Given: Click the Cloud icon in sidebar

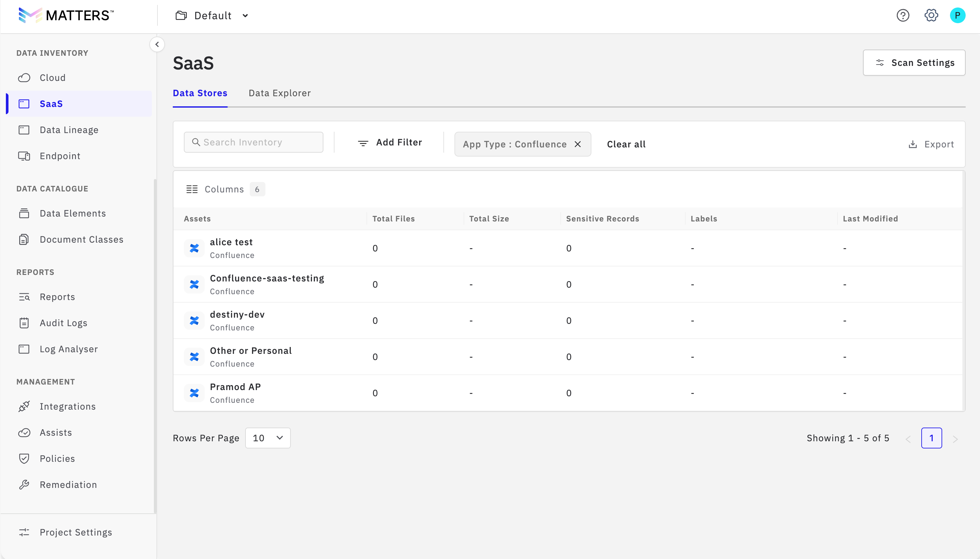Looking at the screenshot, I should point(24,78).
